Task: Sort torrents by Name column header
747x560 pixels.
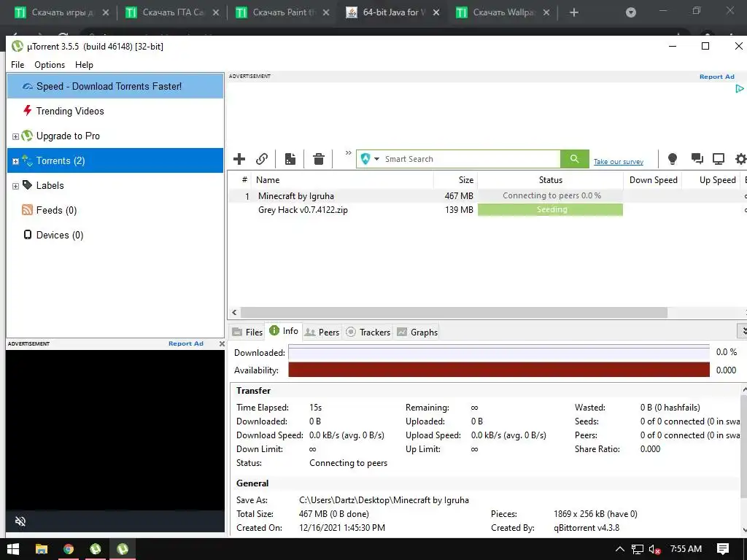Action: [x=343, y=180]
